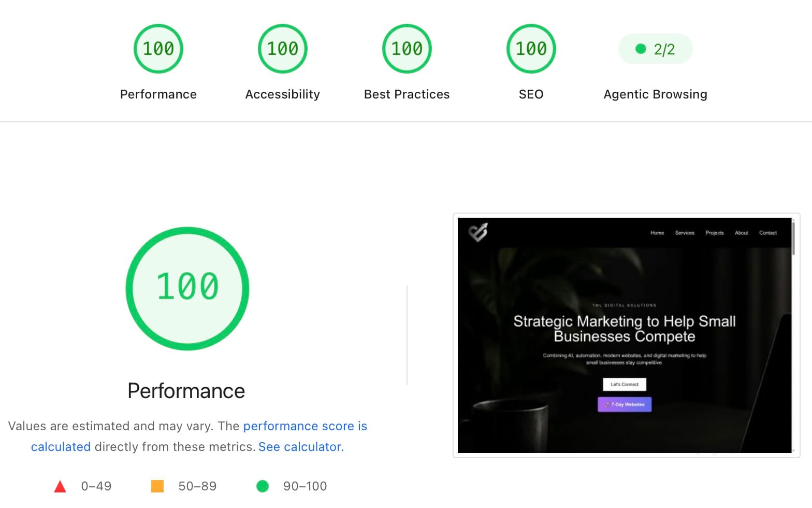Click 'Home' in the screenshot's navigation
Image resolution: width=812 pixels, height=508 pixels.
tap(657, 233)
